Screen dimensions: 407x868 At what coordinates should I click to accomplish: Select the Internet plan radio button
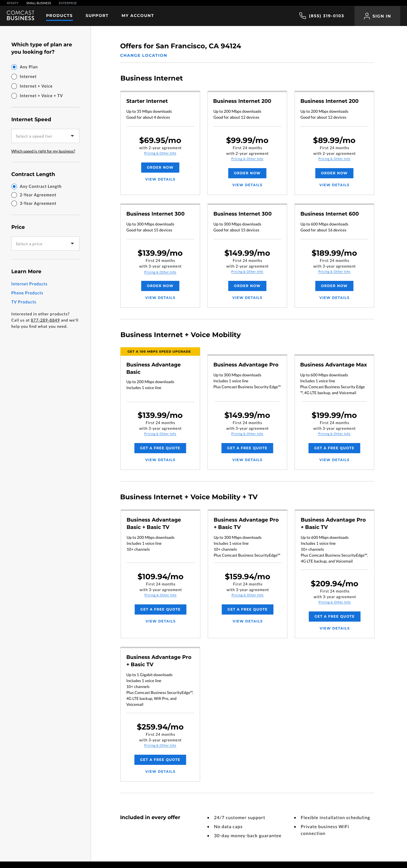(x=14, y=77)
